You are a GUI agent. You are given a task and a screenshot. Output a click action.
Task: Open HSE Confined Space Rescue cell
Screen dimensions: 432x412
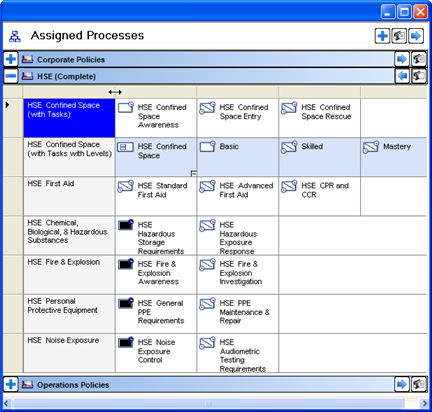tap(319, 118)
